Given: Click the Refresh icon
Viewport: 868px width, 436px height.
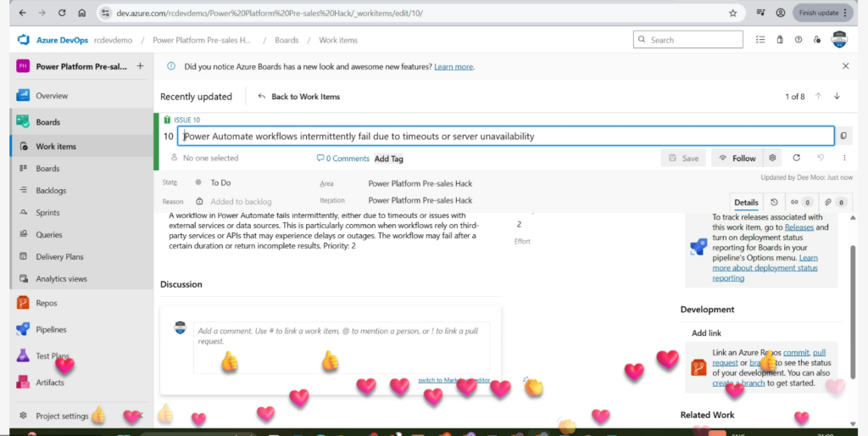Looking at the screenshot, I should (796, 158).
